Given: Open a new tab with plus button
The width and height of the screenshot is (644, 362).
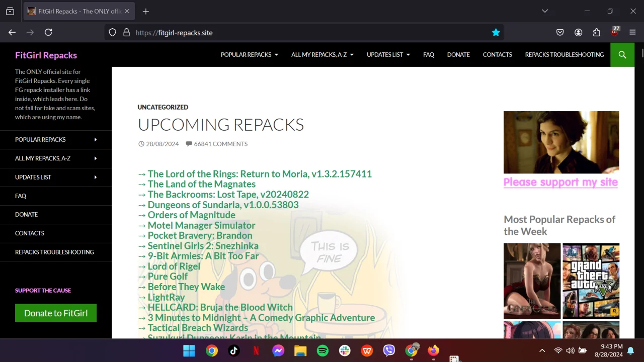Looking at the screenshot, I should (145, 11).
